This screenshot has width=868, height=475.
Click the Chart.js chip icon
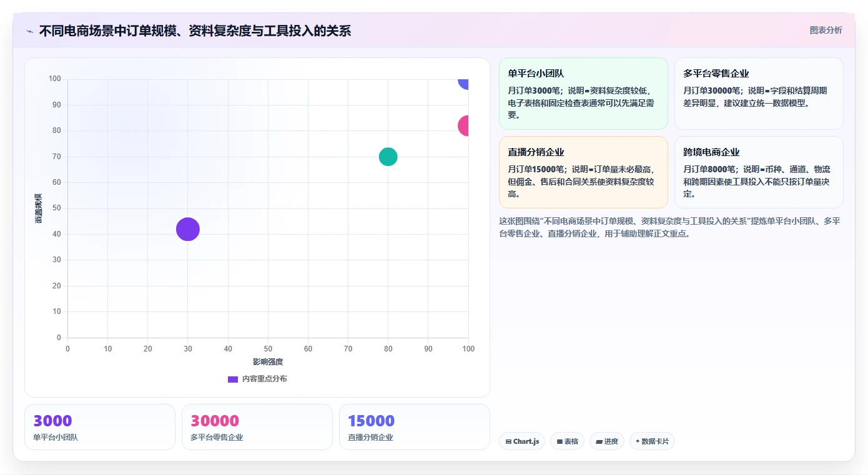tap(508, 441)
